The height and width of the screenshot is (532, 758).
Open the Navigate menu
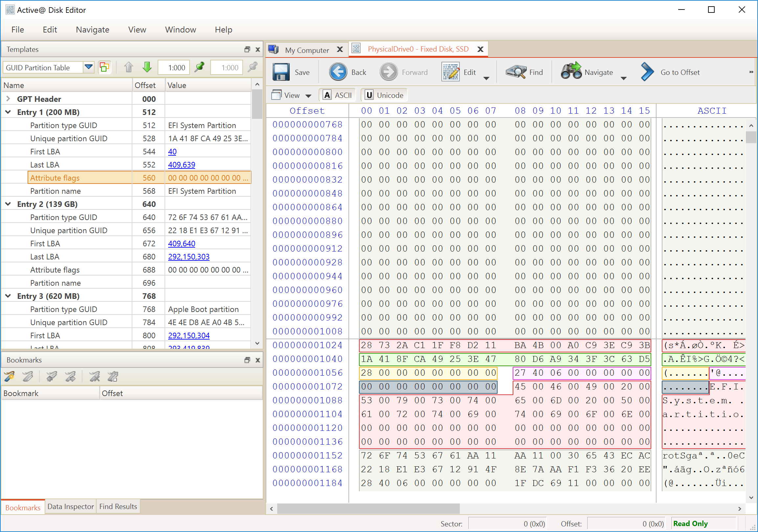[x=92, y=30]
